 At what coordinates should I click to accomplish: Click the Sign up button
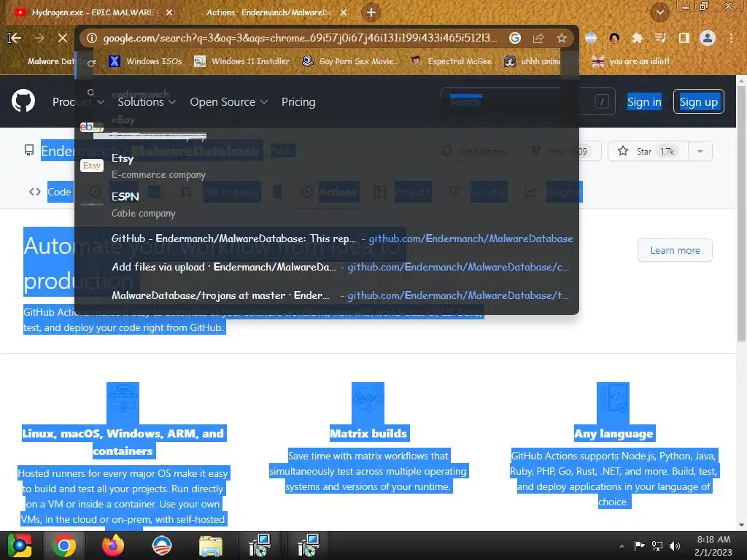point(698,101)
